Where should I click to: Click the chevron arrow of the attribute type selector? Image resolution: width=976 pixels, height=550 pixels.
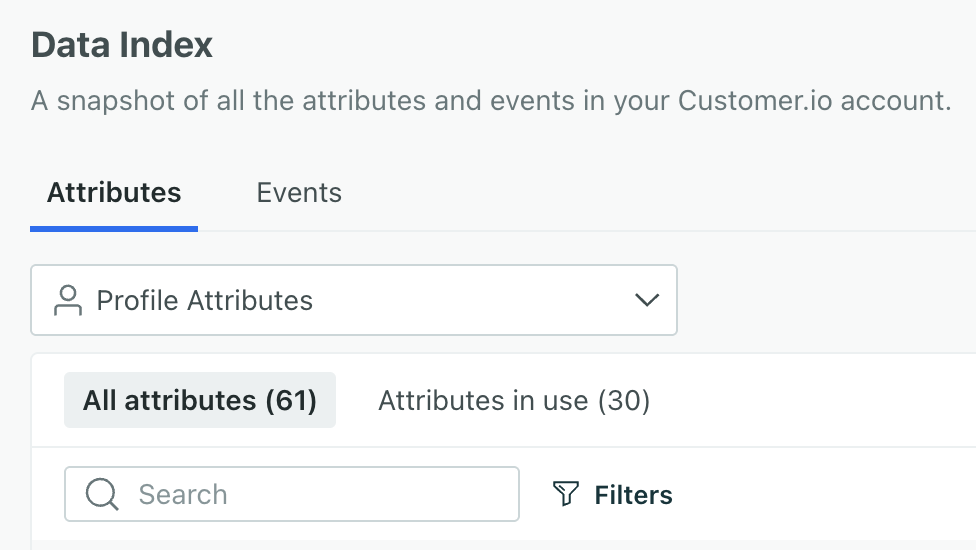coord(647,300)
